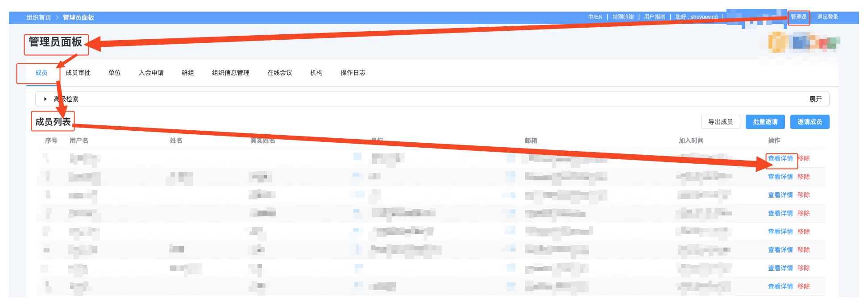Click the 邀请成员 button

(x=810, y=122)
